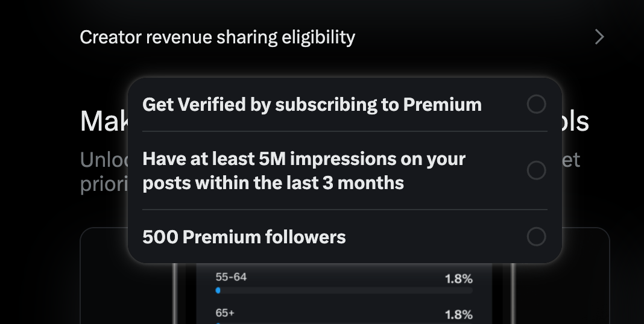Click the partially hidden 'Mak' heading
644x324 pixels.
(x=103, y=121)
